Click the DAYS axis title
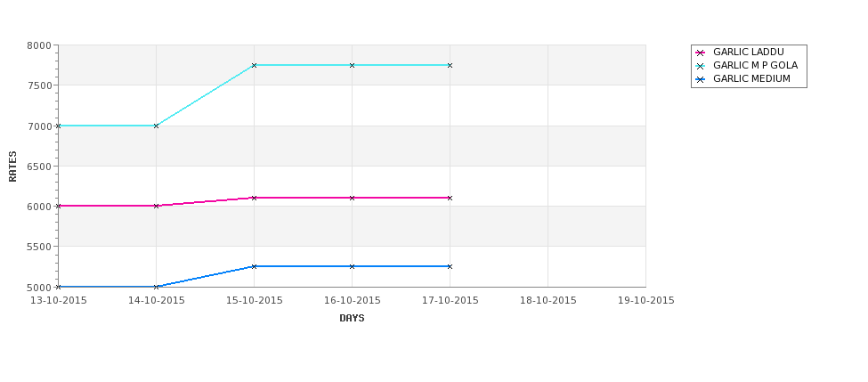The width and height of the screenshot is (868, 382). [x=352, y=319]
